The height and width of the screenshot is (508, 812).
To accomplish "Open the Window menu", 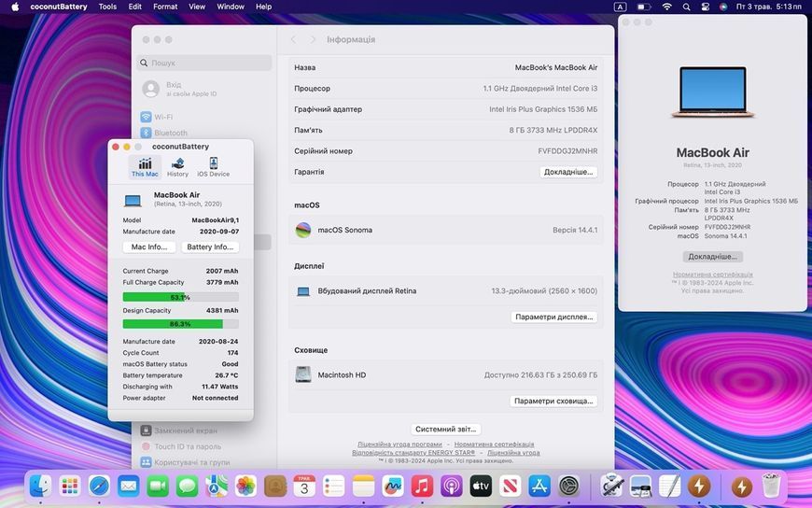I will [231, 7].
